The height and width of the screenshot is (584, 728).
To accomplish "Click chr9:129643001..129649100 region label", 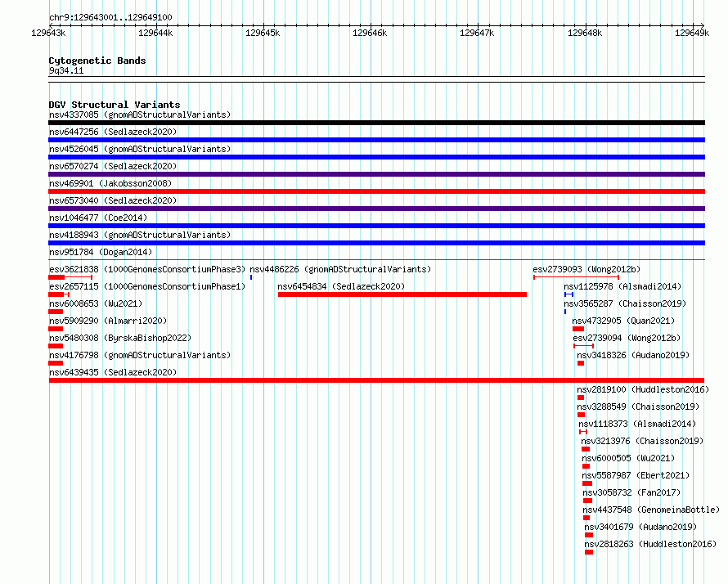I will (110, 17).
